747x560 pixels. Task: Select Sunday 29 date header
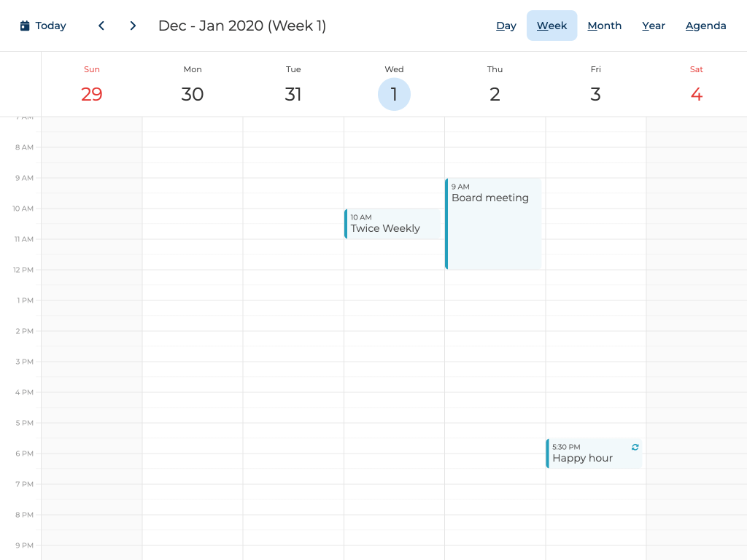point(92,94)
